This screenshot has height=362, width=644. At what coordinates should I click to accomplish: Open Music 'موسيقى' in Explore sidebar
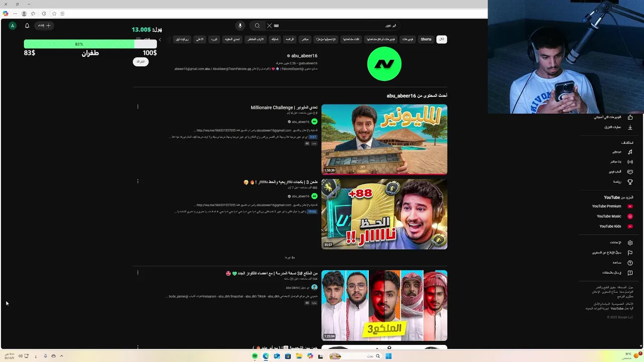coord(622,151)
